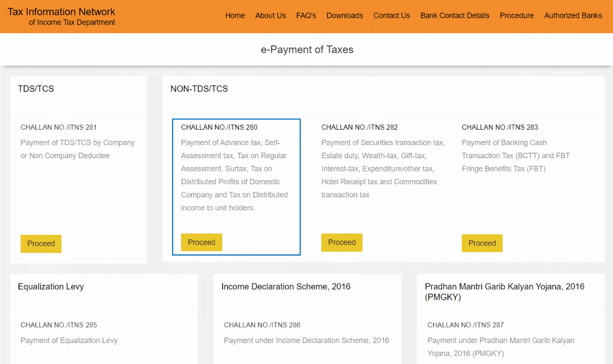Open the Contact Us page
The image size is (613, 364).
391,15
